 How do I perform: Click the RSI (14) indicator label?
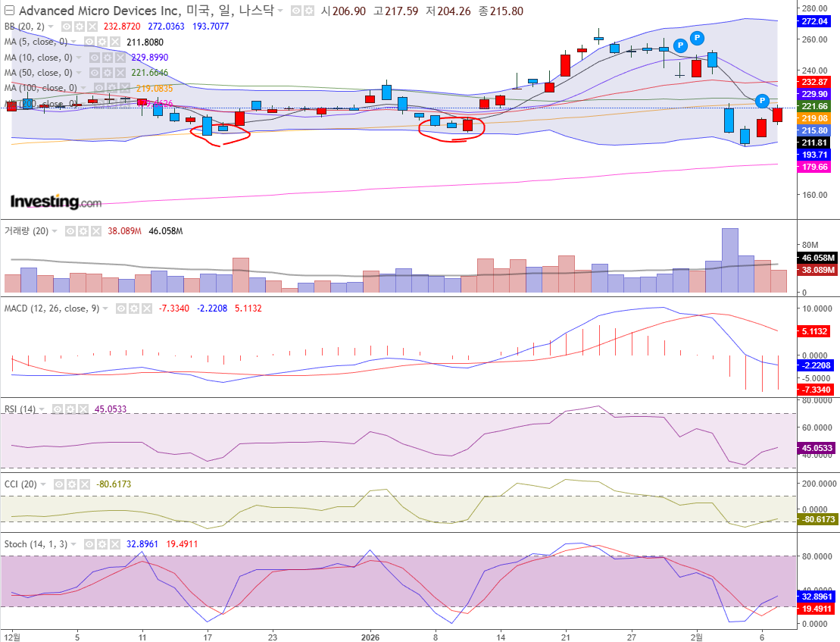[x=20, y=409]
